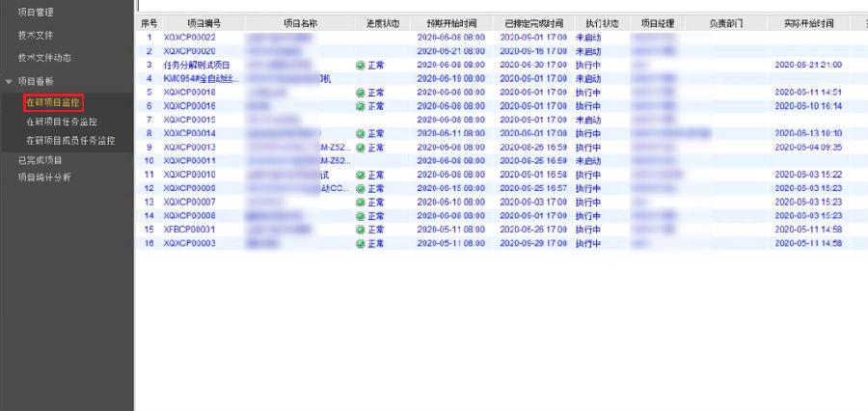Viewport: 868px width, 411px height.
Task: Go to 已完成项目 in sidebar
Action: 40,160
